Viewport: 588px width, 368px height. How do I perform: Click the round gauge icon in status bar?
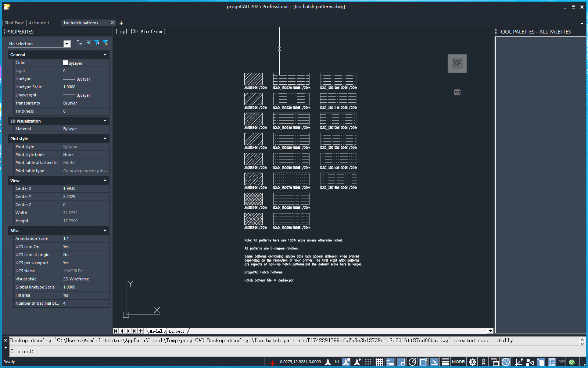click(506, 362)
